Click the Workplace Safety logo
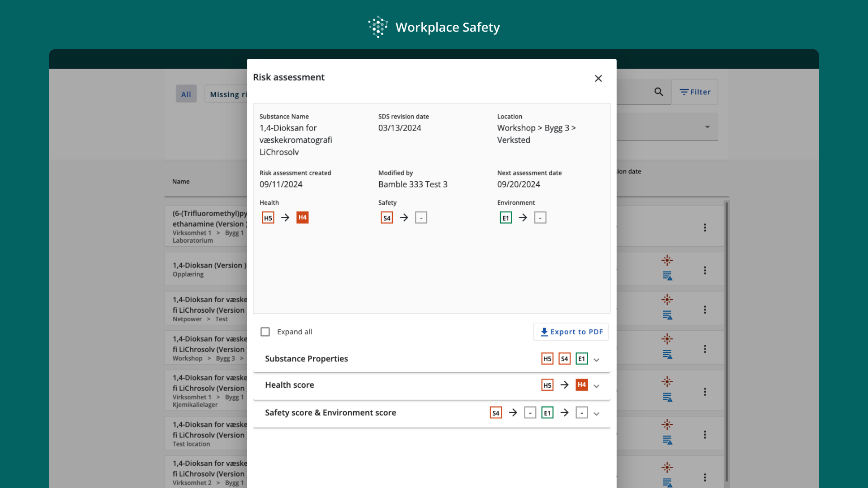This screenshot has height=488, width=868. coord(378,27)
